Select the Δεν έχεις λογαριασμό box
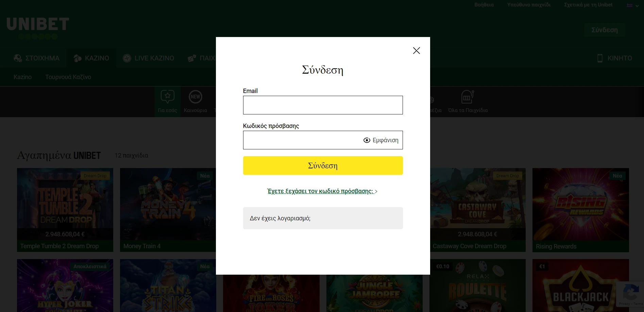Screen dimensions: 644x312 (323, 218)
